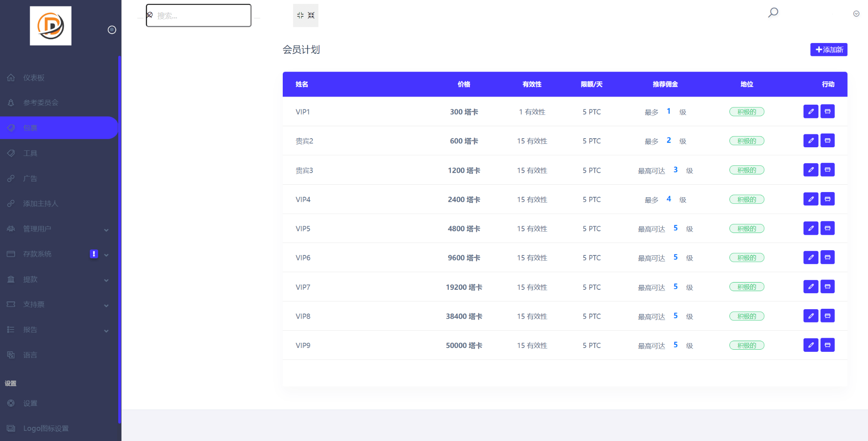868x441 pixels.
Task: Click the edit pencil icon for VIP1
Action: [x=811, y=112]
